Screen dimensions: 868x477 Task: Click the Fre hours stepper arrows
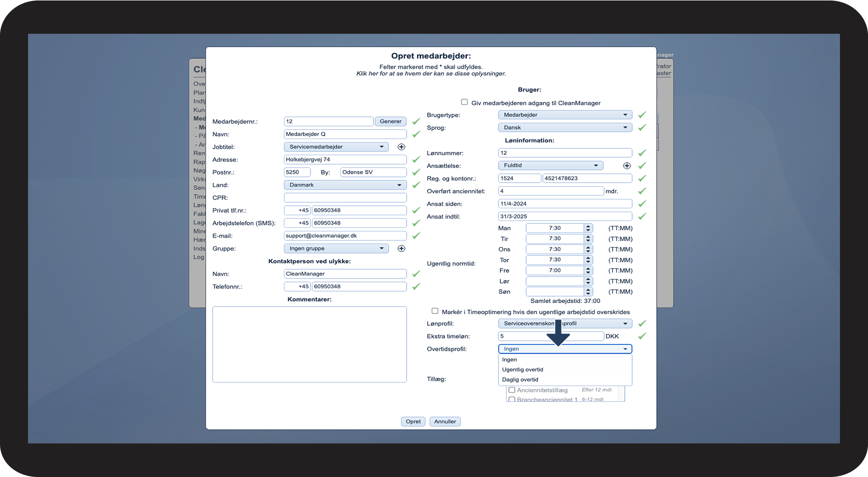pos(588,271)
